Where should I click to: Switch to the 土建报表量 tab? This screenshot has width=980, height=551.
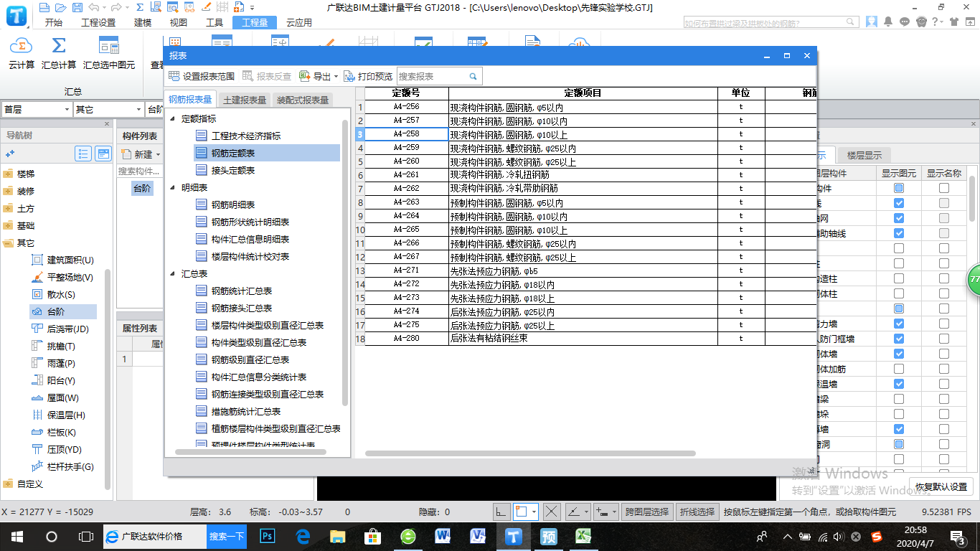(245, 100)
